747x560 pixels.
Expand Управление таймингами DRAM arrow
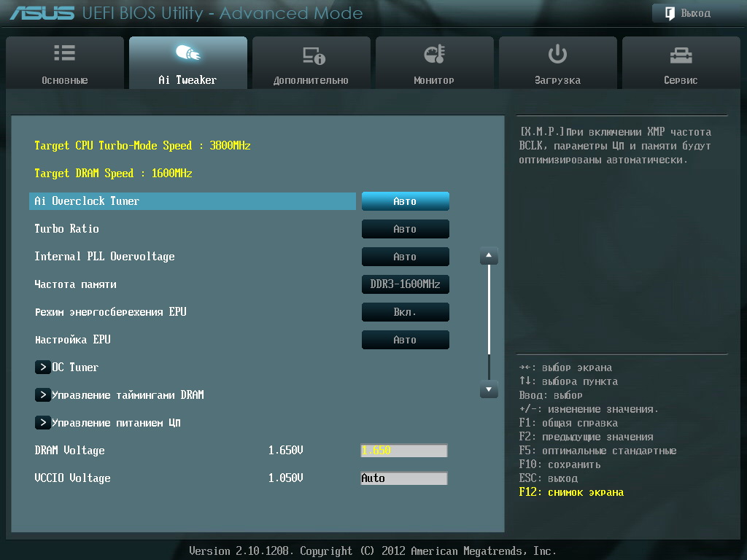pyautogui.click(x=43, y=394)
